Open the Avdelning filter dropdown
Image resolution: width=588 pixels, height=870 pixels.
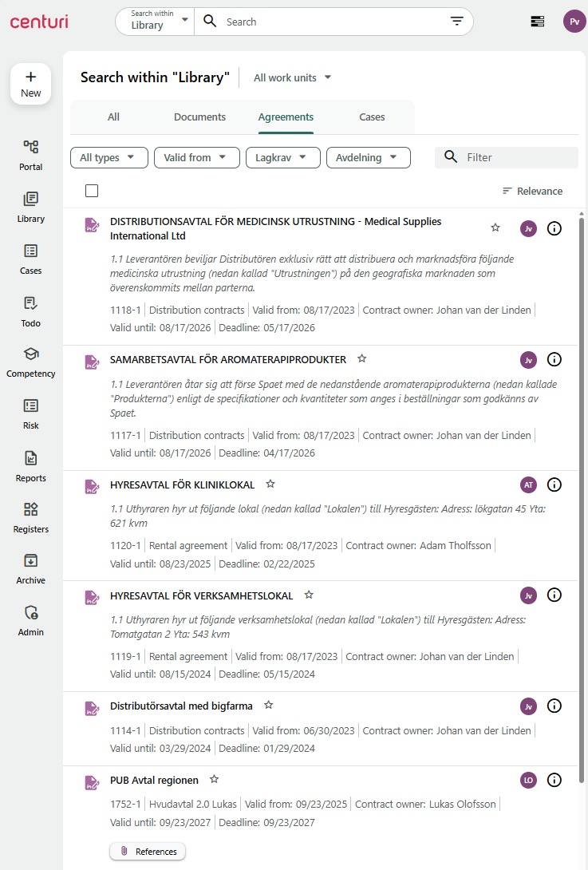click(369, 157)
